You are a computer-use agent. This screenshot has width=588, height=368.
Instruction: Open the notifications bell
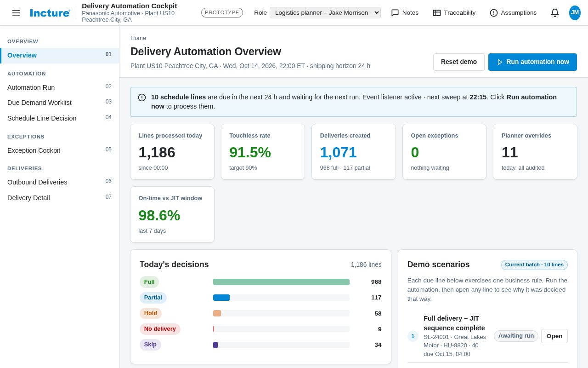click(555, 13)
